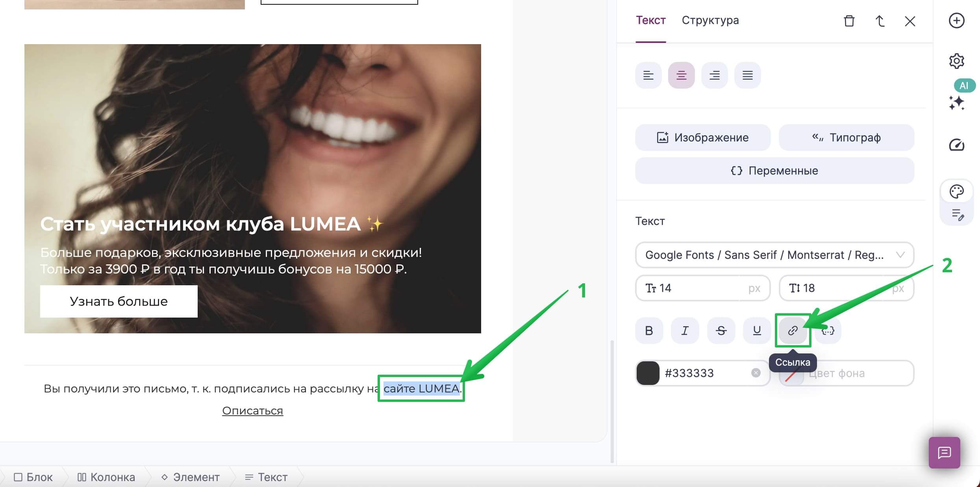The image size is (980, 487).
Task: Clear the #333333 text color value
Action: tap(756, 373)
